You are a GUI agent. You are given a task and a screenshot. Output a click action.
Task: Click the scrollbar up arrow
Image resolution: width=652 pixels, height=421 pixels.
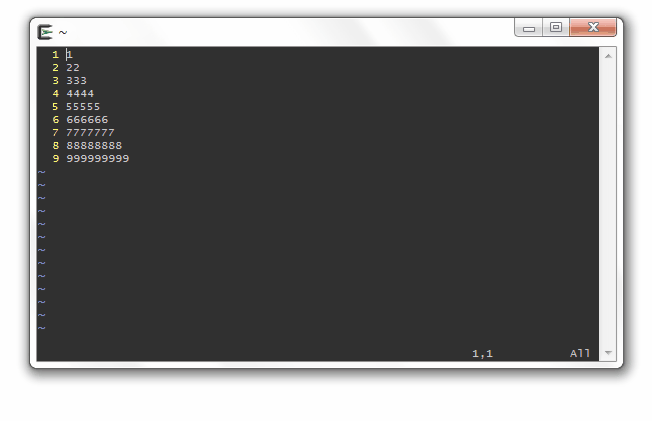coord(608,56)
